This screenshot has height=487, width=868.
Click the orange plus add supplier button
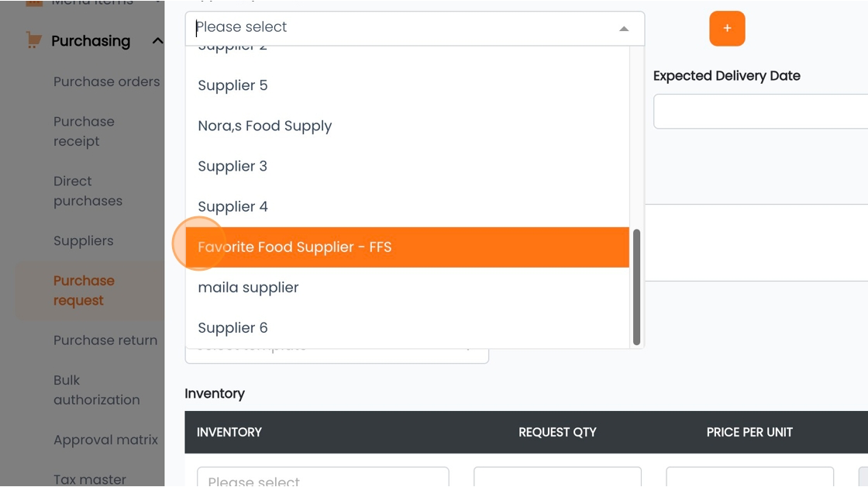pos(727,28)
